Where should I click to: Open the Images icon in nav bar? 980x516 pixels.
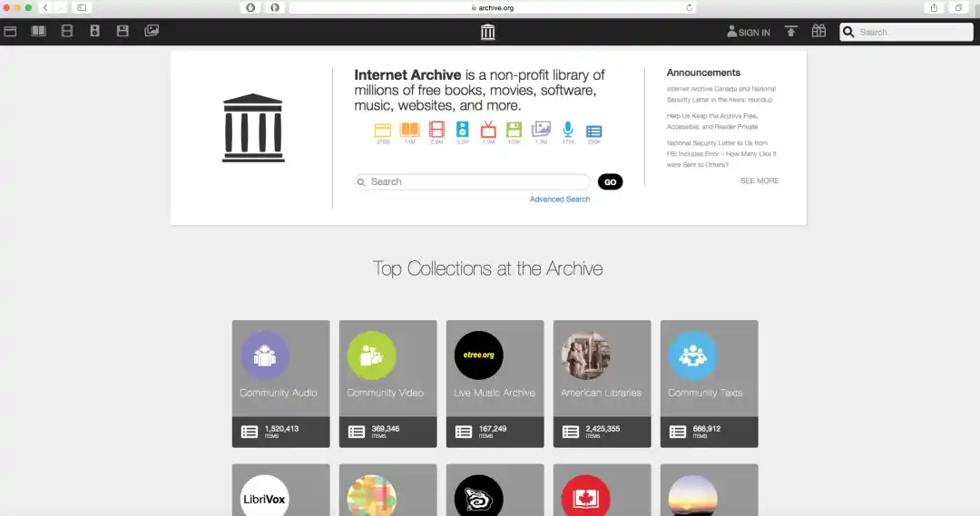[152, 31]
